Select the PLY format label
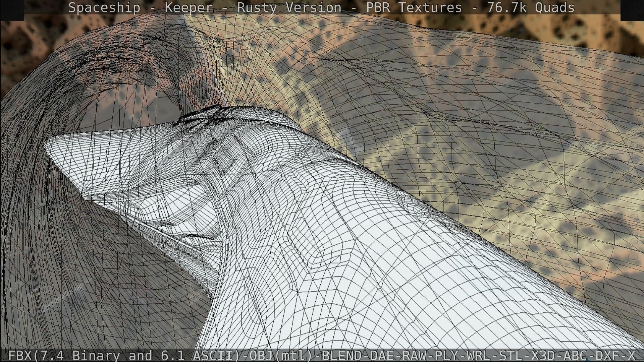Screen dimensions: 644x362 [447, 355]
